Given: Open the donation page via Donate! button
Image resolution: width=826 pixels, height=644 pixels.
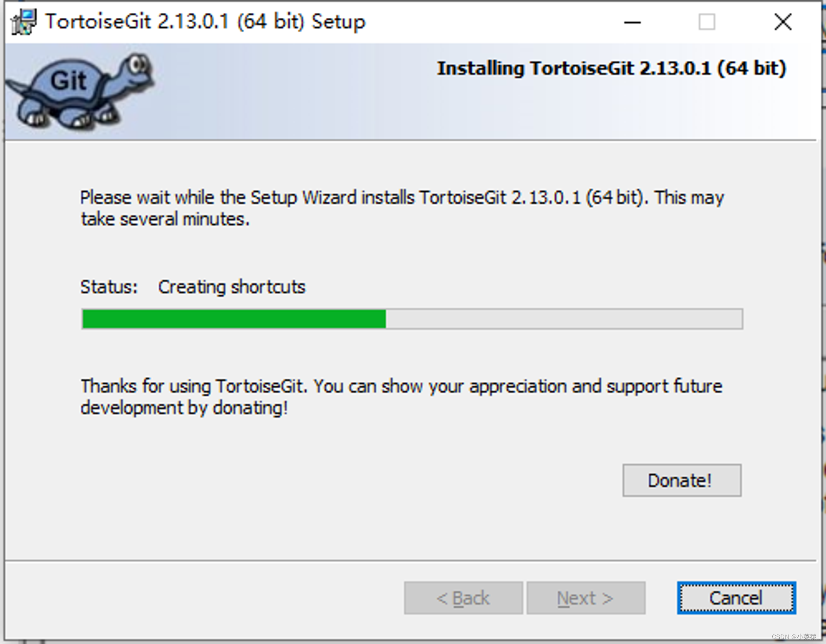Looking at the screenshot, I should pos(682,480).
